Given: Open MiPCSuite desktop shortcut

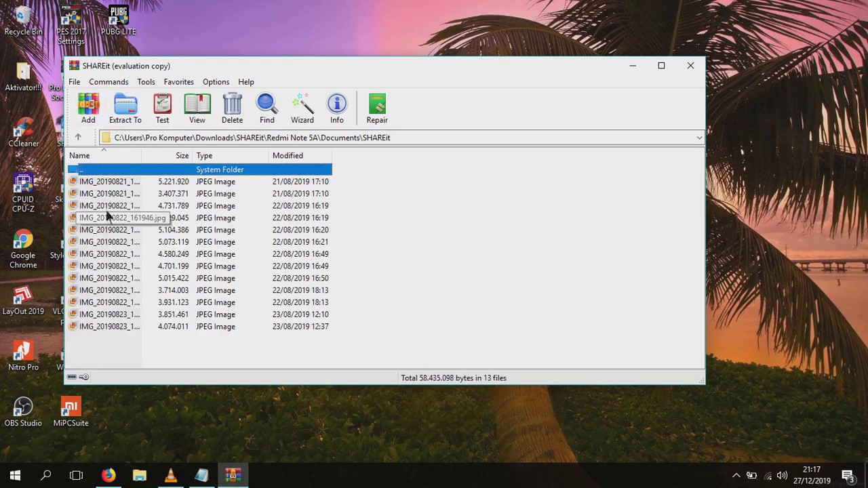Looking at the screenshot, I should (x=71, y=412).
